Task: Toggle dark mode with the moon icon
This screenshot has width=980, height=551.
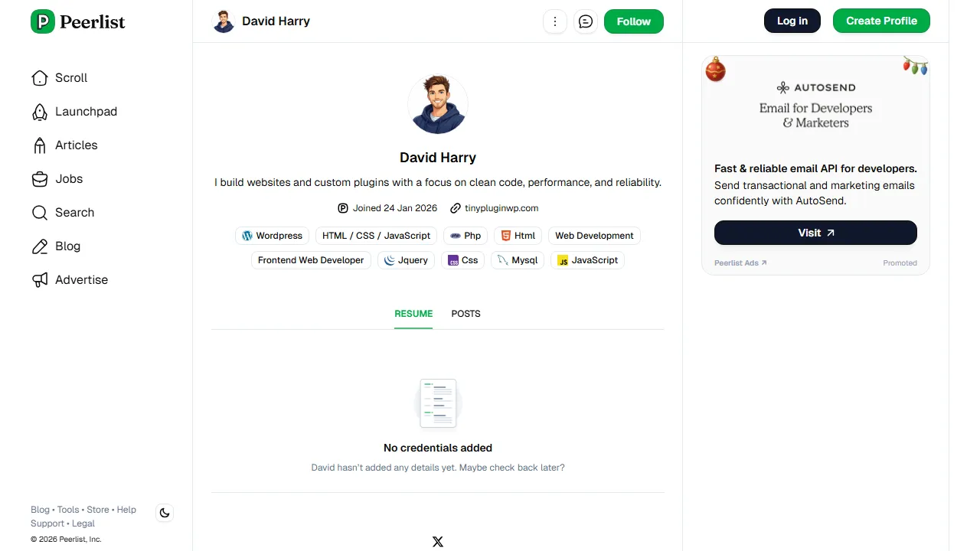Action: tap(165, 513)
